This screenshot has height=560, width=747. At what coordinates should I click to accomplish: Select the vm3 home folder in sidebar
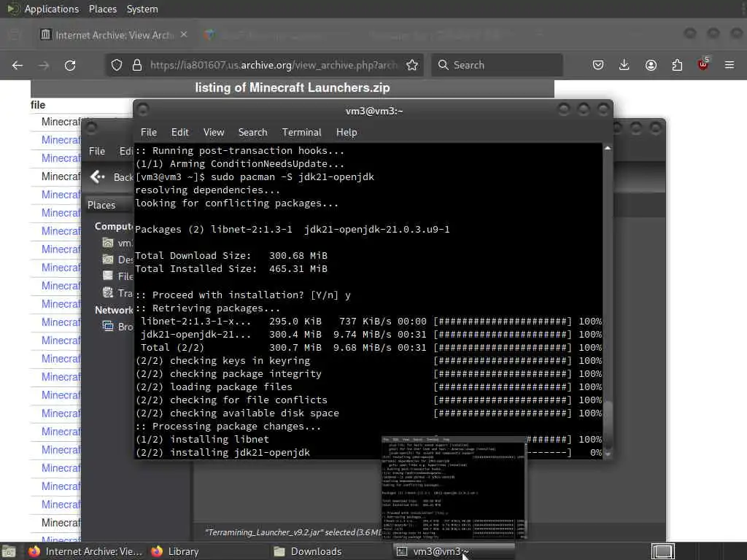point(117,243)
